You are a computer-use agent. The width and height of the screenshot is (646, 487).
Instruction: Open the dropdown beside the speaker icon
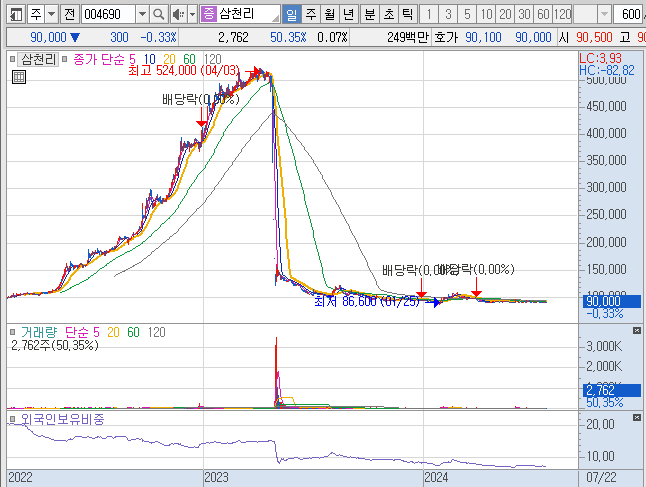point(192,14)
